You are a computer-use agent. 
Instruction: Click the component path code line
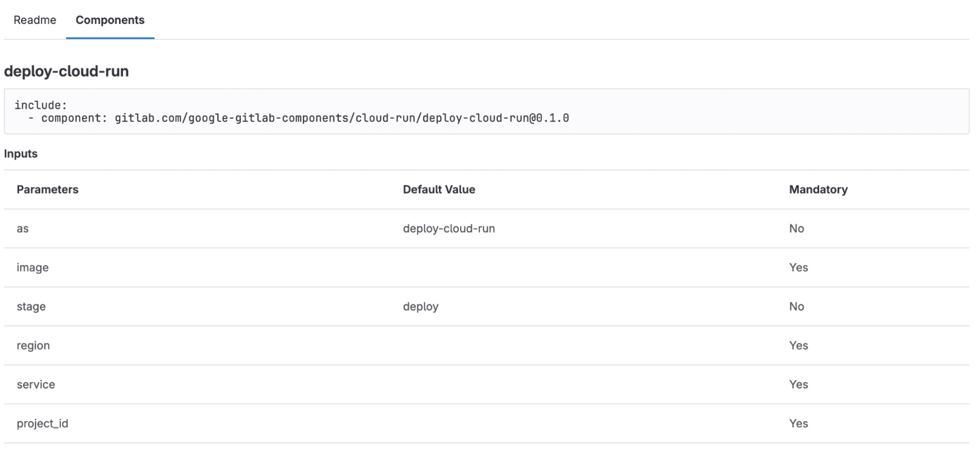298,118
